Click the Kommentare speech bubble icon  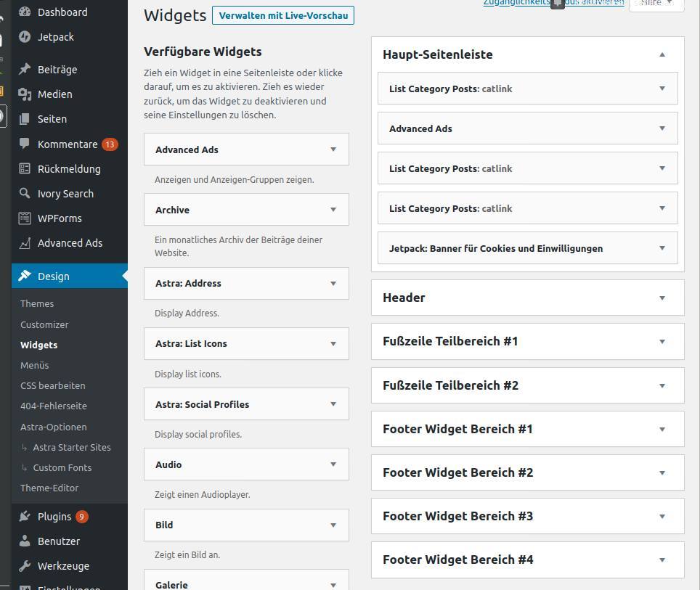point(25,144)
